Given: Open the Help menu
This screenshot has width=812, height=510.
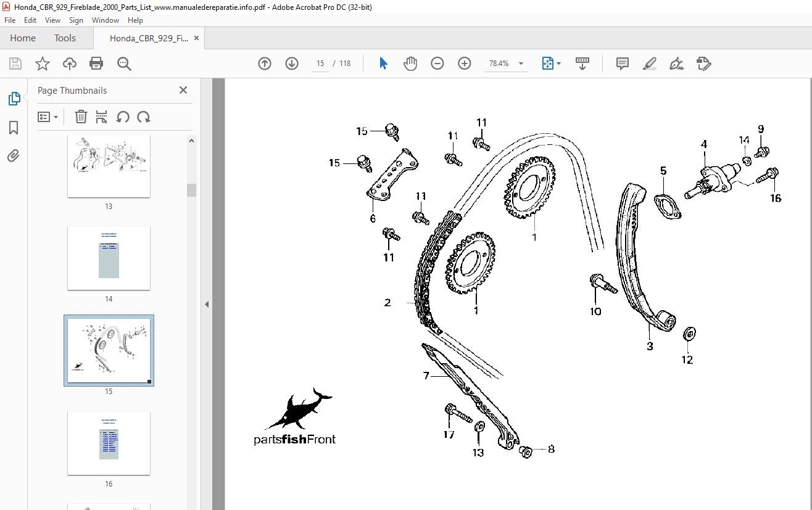Looking at the screenshot, I should tap(135, 20).
